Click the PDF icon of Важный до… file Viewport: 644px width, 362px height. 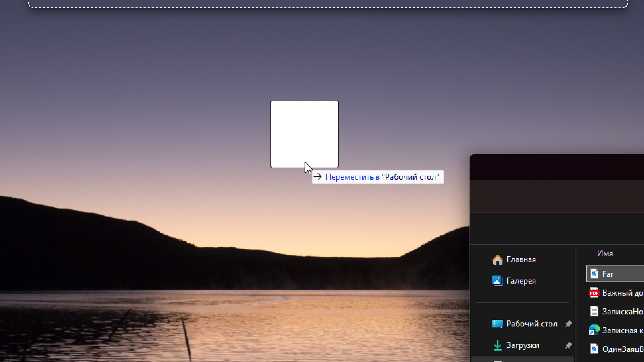(594, 293)
